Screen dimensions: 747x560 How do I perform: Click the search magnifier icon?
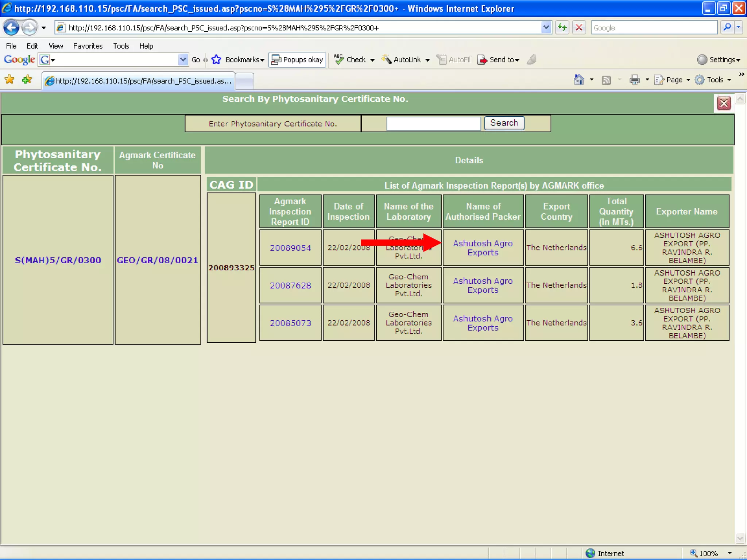pos(727,28)
